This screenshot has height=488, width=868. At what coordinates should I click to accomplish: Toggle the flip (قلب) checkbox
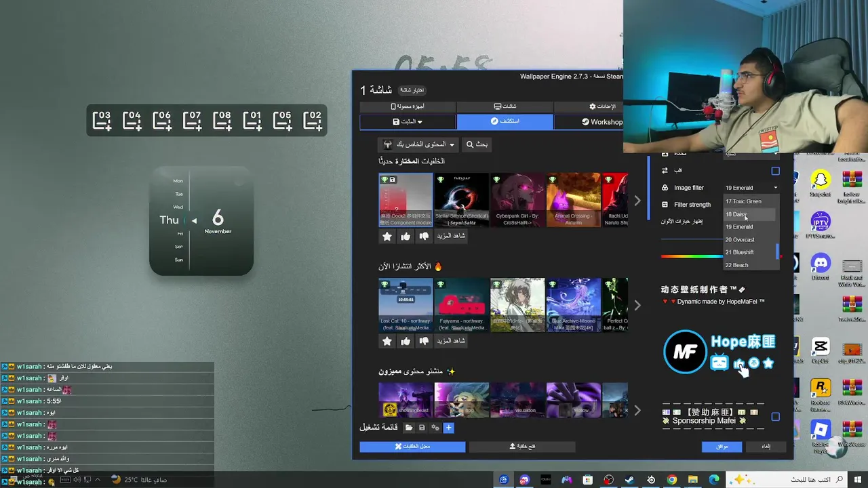[x=776, y=171]
